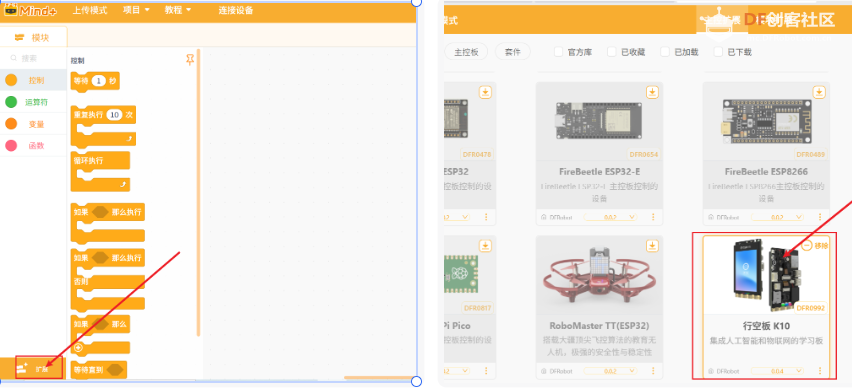
Task: Click the value 10 in the repeat block
Action: coord(114,115)
